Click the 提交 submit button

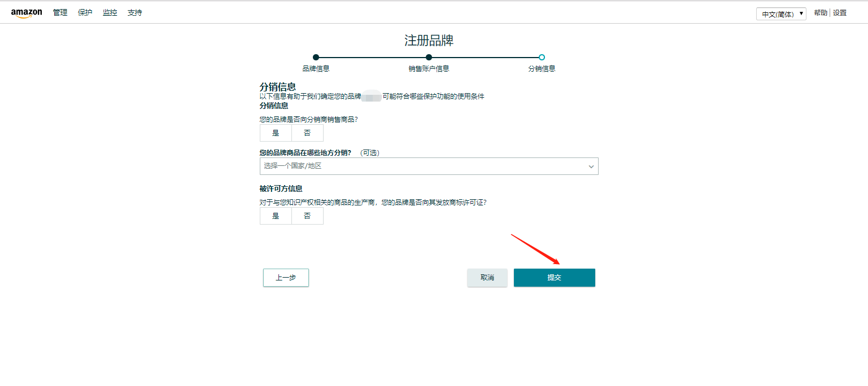pos(554,277)
